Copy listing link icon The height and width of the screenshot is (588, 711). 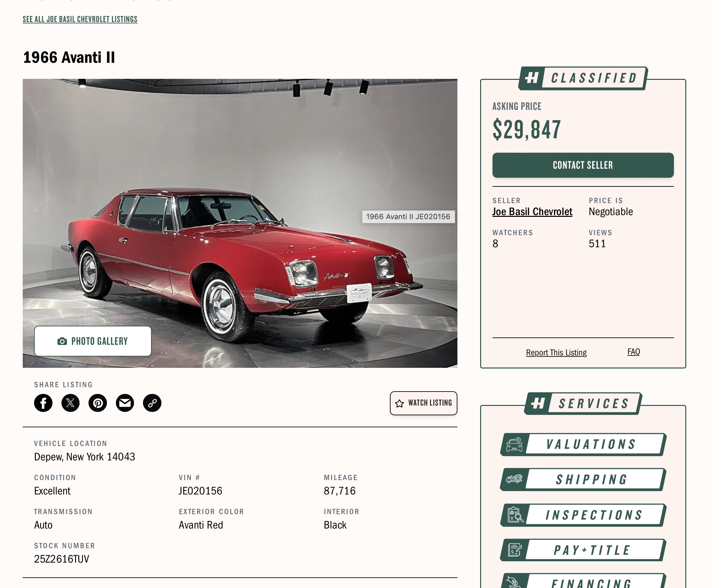[152, 403]
